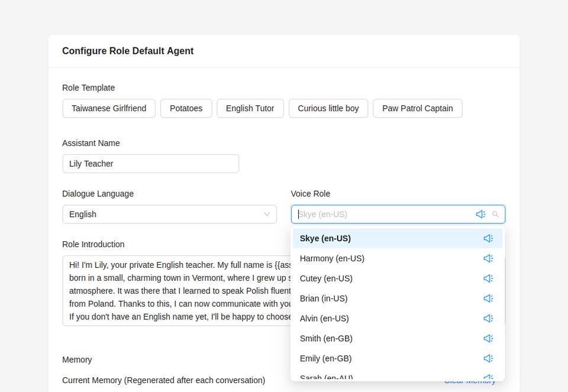Click the search icon in Voice Role field

coord(495,214)
